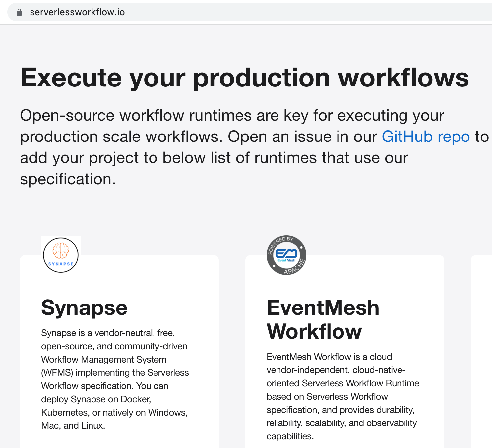Click the Synapse card title
The height and width of the screenshot is (448, 492).
click(x=84, y=308)
